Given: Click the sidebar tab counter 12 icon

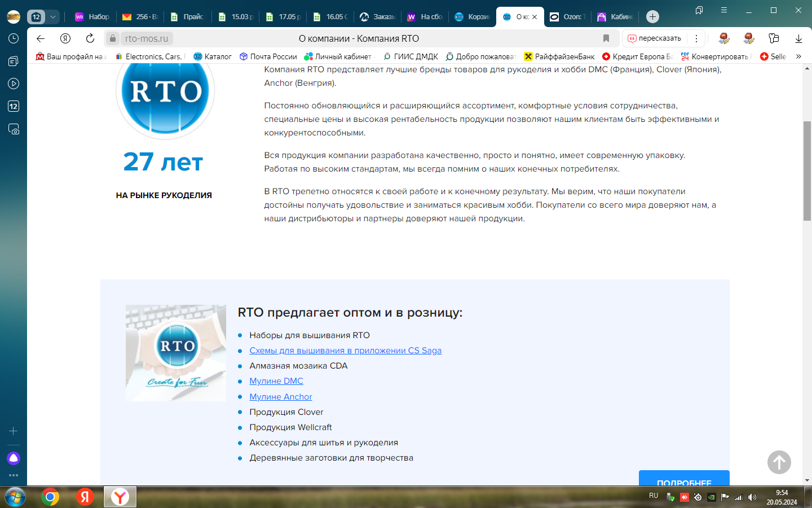Looking at the screenshot, I should (14, 106).
